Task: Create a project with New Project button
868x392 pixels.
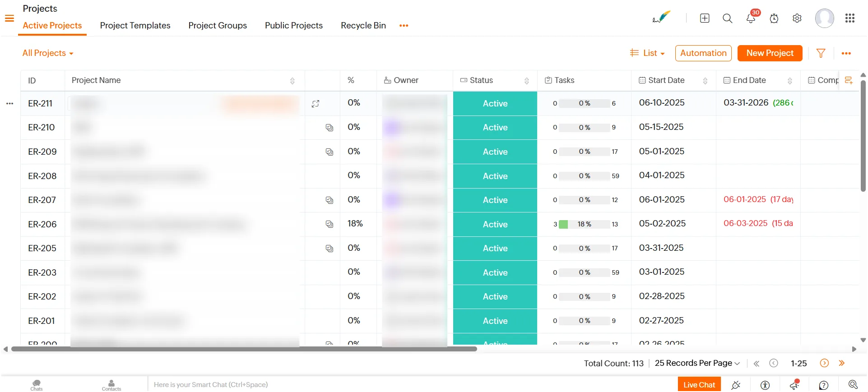Action: (x=770, y=53)
